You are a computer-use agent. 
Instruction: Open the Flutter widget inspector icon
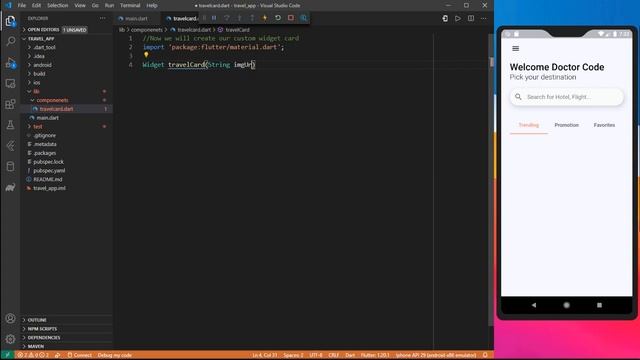pyautogui.click(x=304, y=18)
